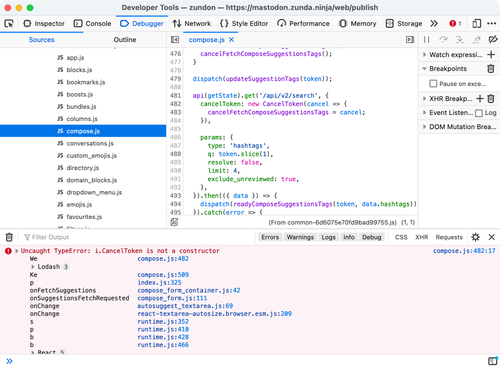Select the Sources tab
Image resolution: width=500 pixels, height=379 pixels.
click(x=41, y=40)
